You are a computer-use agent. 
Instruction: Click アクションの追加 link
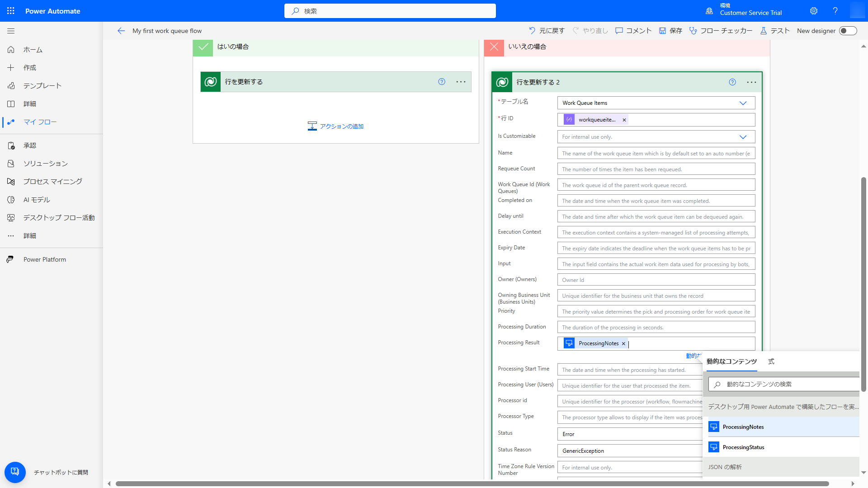tap(335, 126)
